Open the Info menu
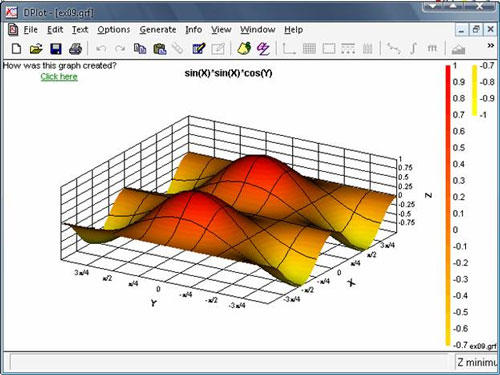 [x=194, y=30]
